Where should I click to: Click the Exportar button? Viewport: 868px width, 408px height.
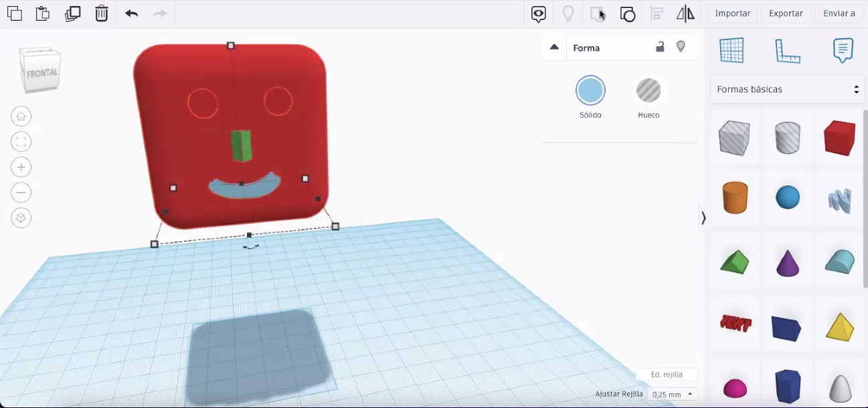coord(786,13)
